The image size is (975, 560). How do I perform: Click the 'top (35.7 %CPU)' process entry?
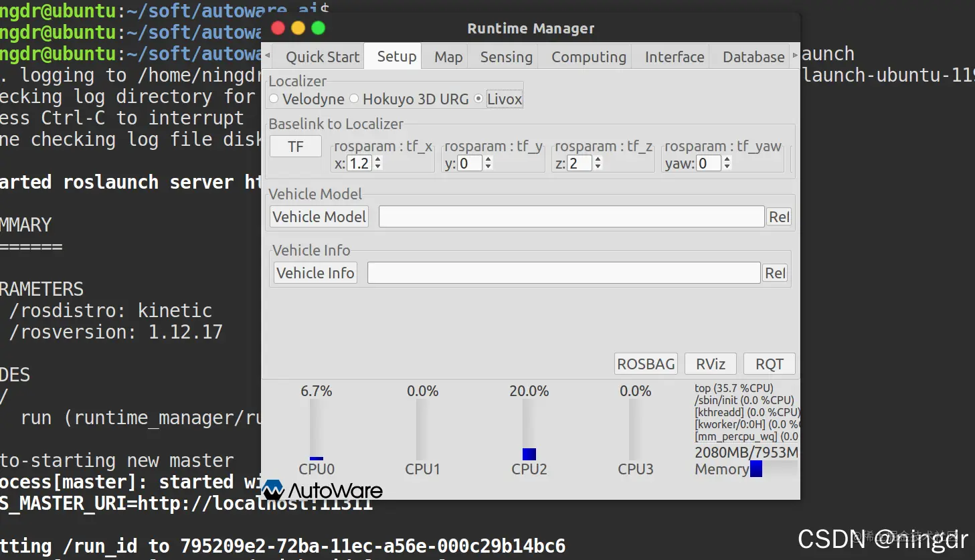click(x=734, y=388)
